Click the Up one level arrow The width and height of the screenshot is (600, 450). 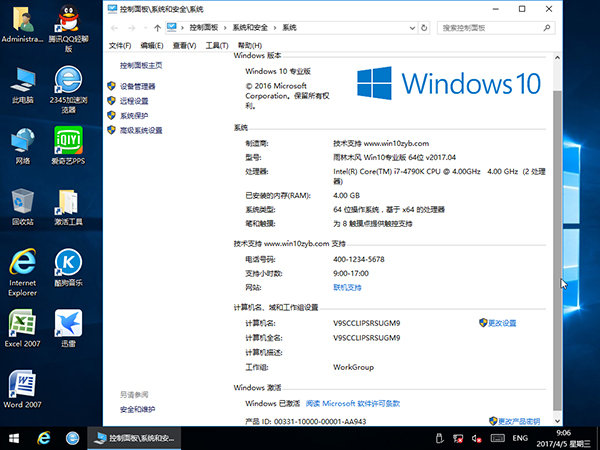156,26
